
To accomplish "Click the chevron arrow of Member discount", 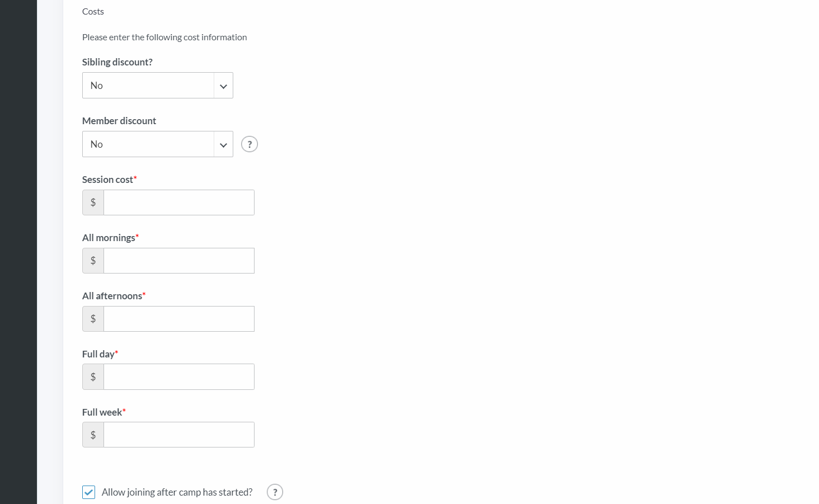I will tap(223, 145).
